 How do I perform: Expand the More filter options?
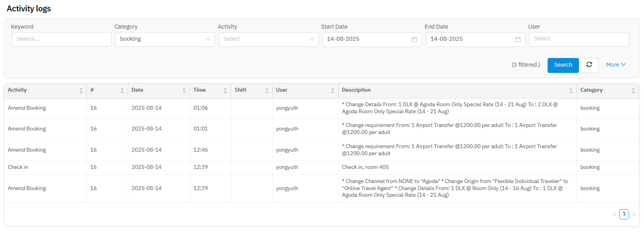[x=615, y=65]
